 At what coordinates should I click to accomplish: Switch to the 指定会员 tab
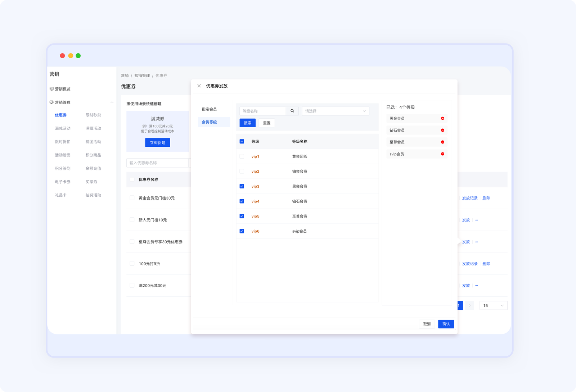tap(209, 109)
